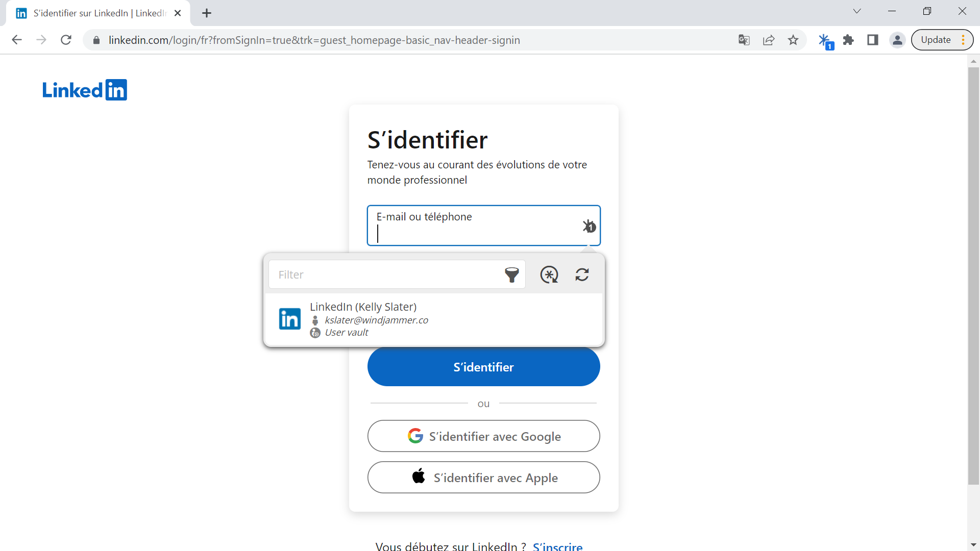Go back using browser back arrow
The image size is (980, 551).
[17, 40]
